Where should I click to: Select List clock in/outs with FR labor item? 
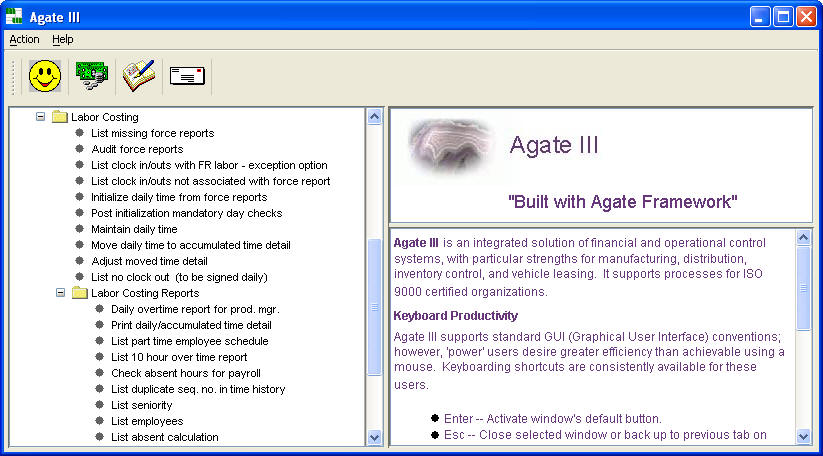point(209,165)
